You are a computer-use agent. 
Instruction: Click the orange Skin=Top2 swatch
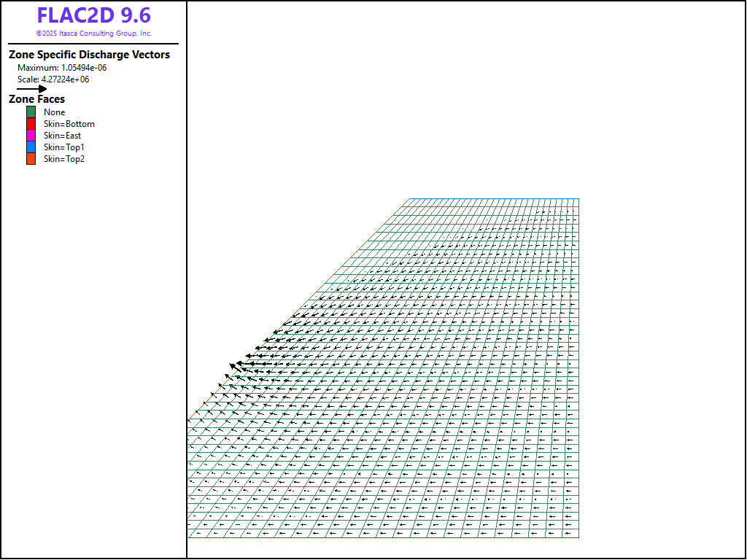coord(31,159)
